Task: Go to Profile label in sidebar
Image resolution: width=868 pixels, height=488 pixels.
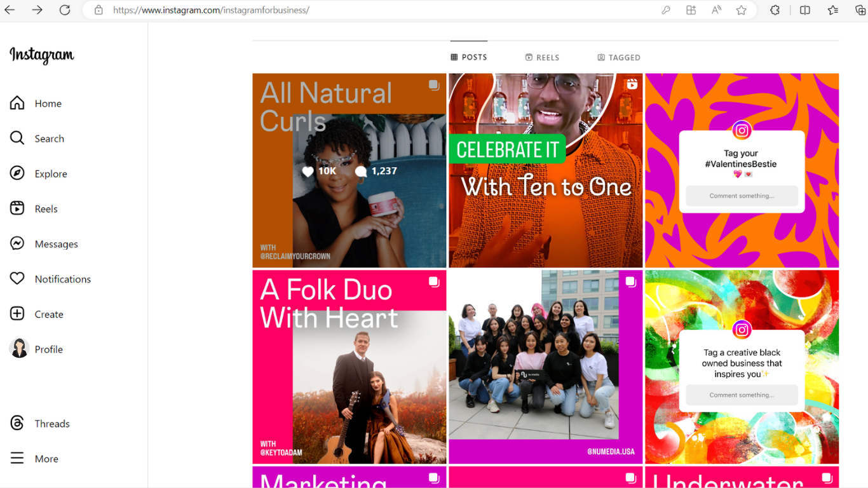Action: pos(49,349)
